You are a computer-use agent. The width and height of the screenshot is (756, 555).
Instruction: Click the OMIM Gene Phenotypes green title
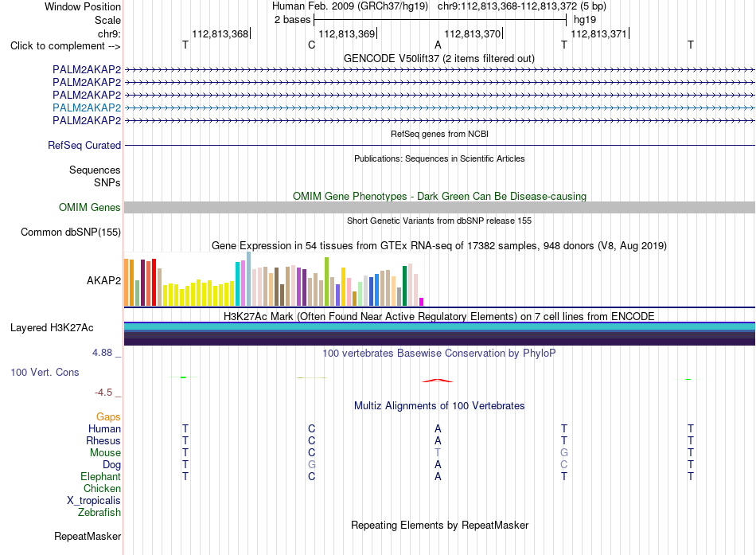click(x=440, y=196)
